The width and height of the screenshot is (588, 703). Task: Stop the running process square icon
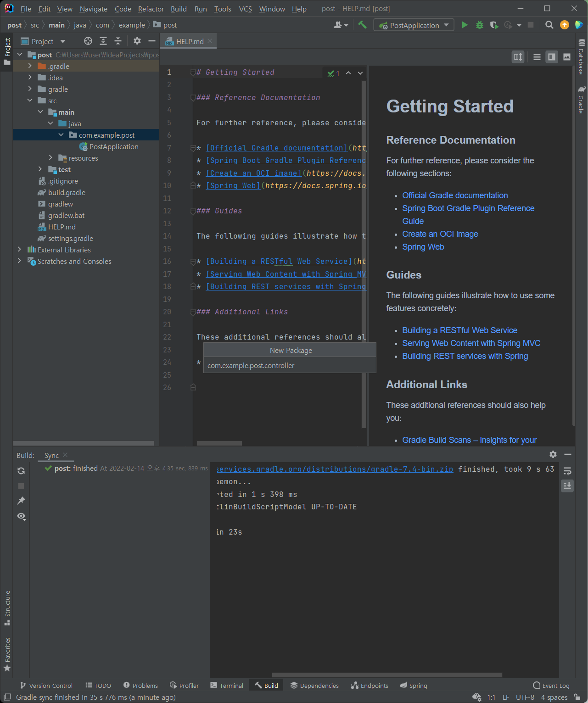531,25
